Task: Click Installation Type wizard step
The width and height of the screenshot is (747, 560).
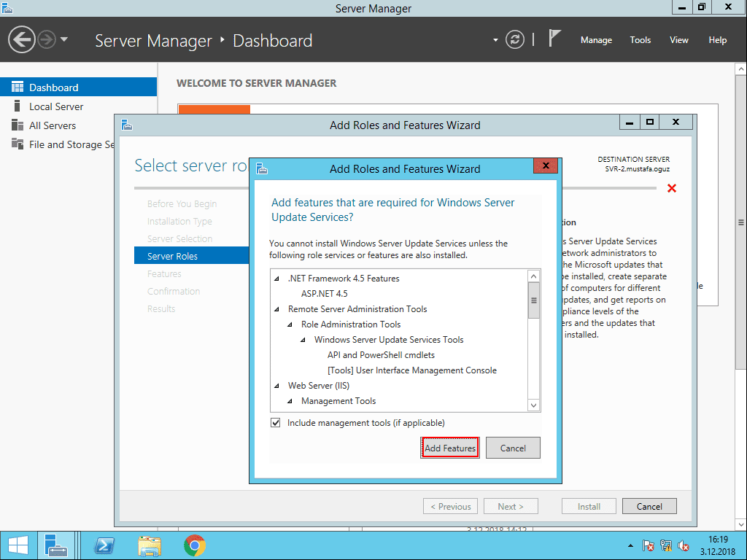Action: 179,221
